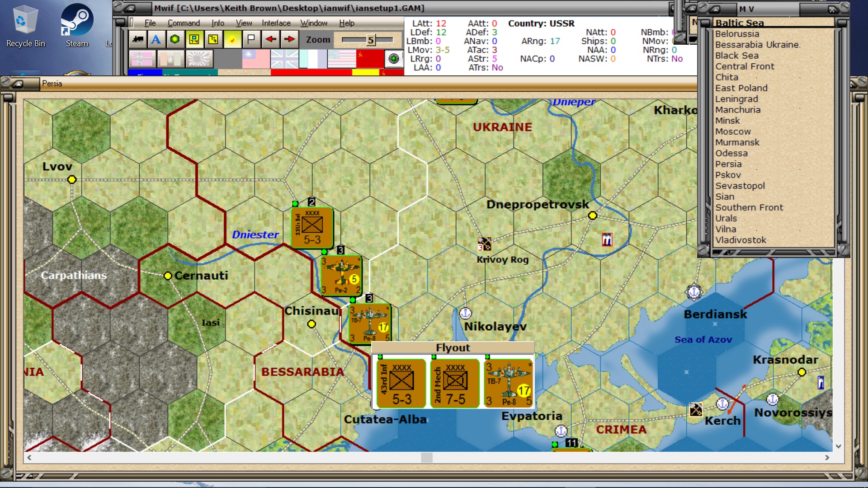Open the Interface menu
Image resolution: width=868 pixels, height=488 pixels.
point(276,23)
